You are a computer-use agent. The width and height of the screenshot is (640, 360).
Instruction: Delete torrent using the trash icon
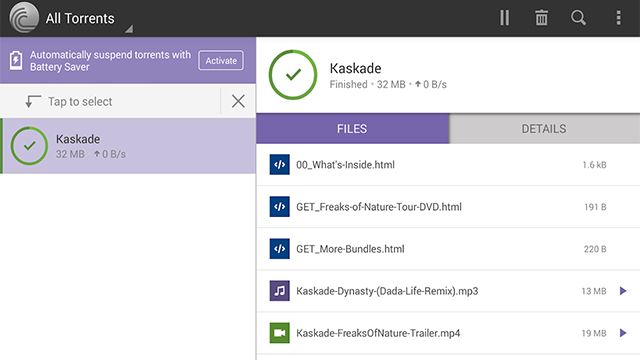click(541, 18)
